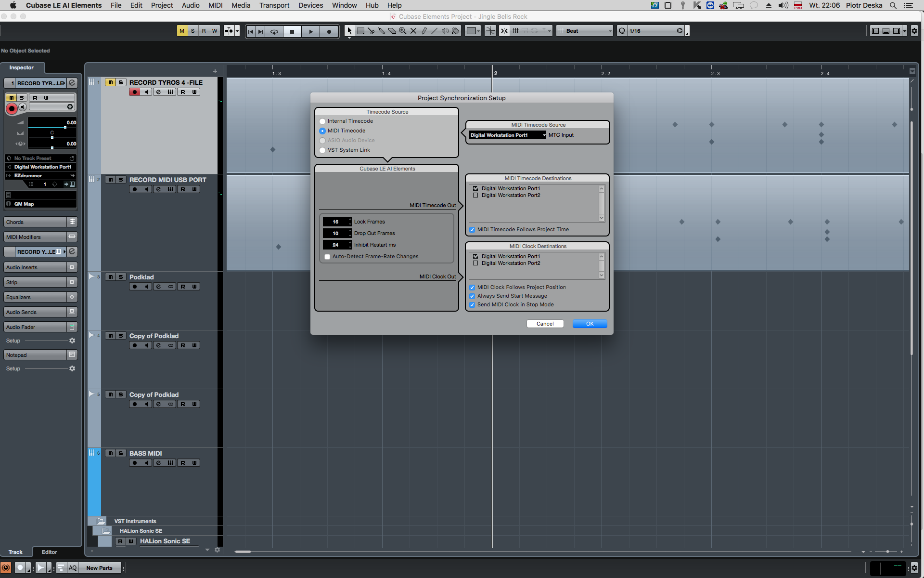Select the Mute X tool
The height and width of the screenshot is (578, 924).
[413, 31]
